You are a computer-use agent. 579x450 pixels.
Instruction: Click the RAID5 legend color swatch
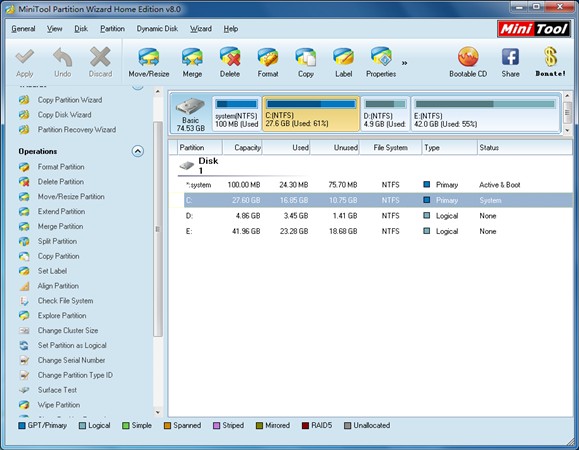[x=305, y=426]
